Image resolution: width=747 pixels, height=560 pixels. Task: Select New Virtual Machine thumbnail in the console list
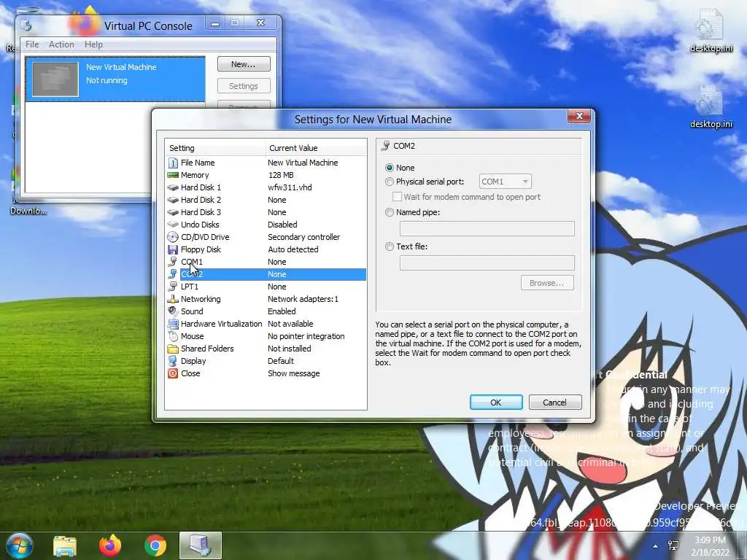click(55, 79)
